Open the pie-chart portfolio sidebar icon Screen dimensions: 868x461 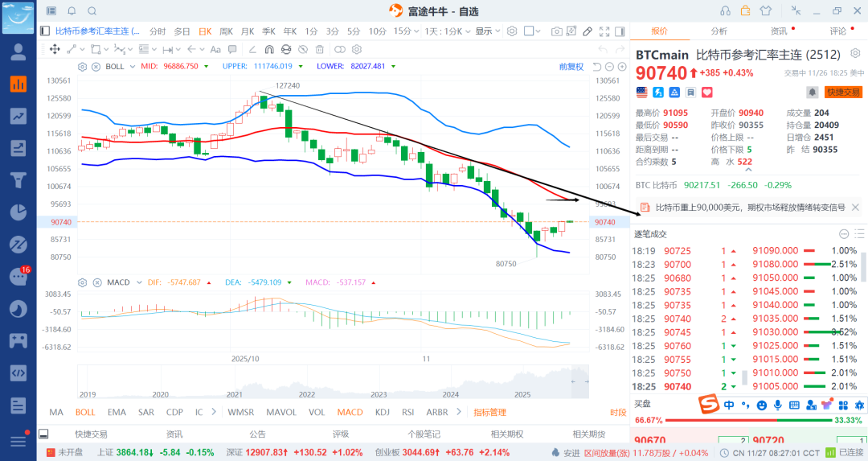pyautogui.click(x=18, y=212)
